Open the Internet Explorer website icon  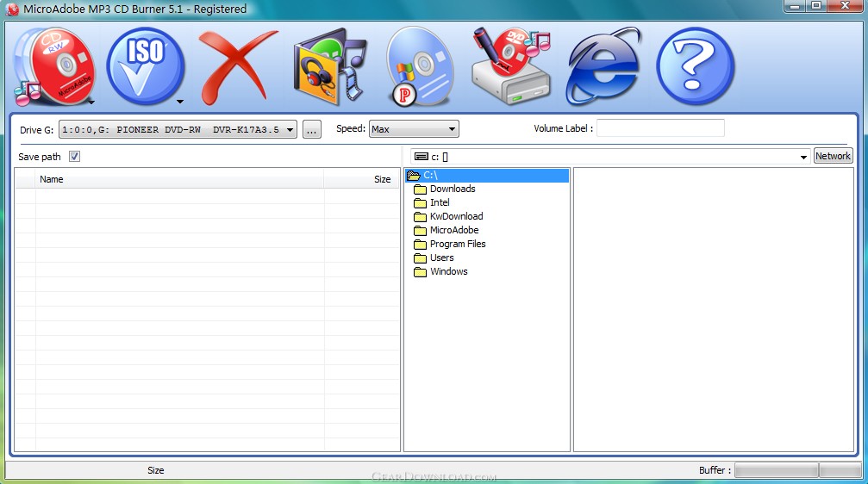click(x=603, y=66)
